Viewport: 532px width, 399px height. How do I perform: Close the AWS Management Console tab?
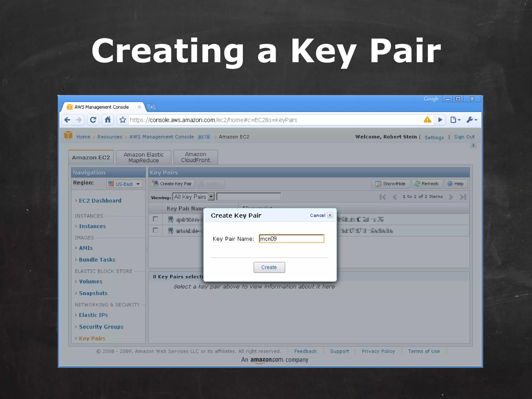click(139, 107)
